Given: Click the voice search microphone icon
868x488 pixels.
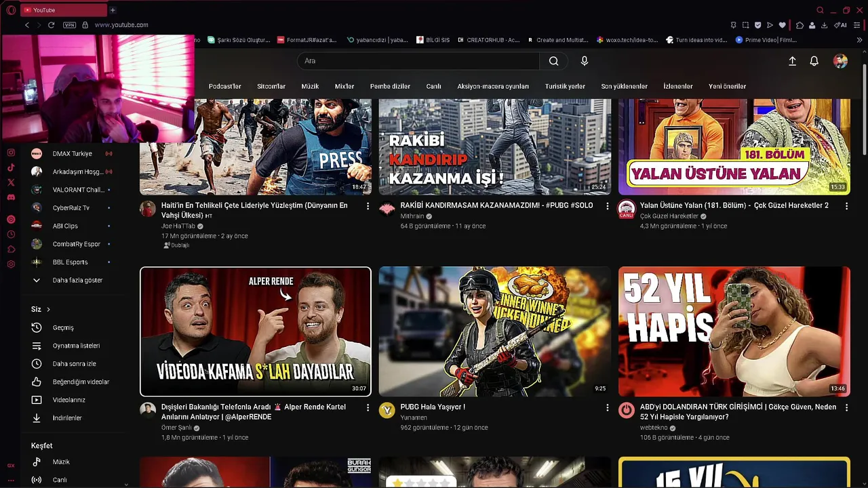Looking at the screenshot, I should click(x=585, y=61).
